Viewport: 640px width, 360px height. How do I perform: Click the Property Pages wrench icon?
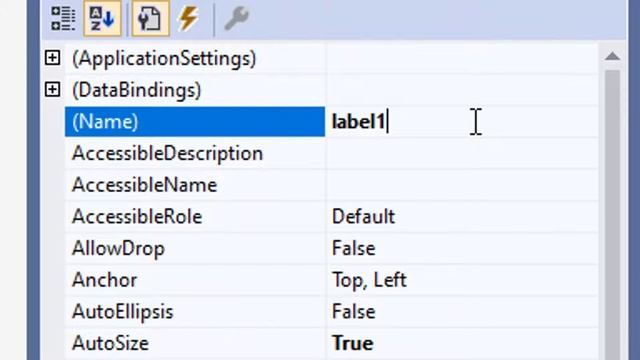[236, 19]
